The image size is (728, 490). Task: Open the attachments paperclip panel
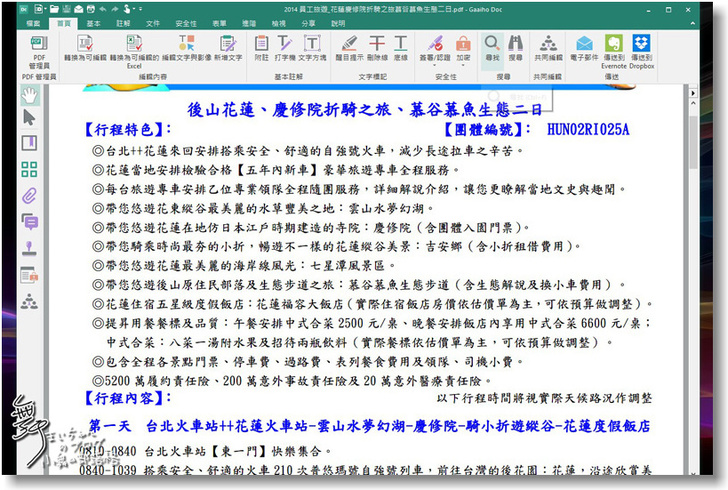pos(30,196)
